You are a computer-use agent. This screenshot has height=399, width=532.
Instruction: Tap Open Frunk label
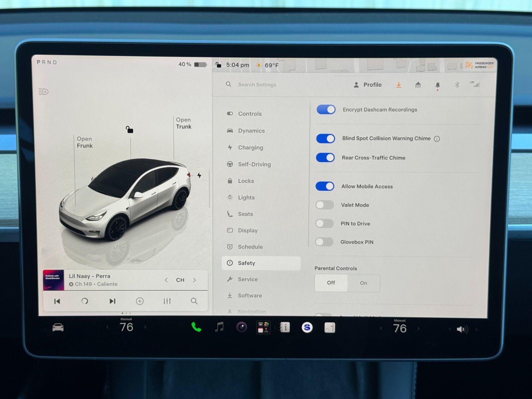(x=85, y=142)
